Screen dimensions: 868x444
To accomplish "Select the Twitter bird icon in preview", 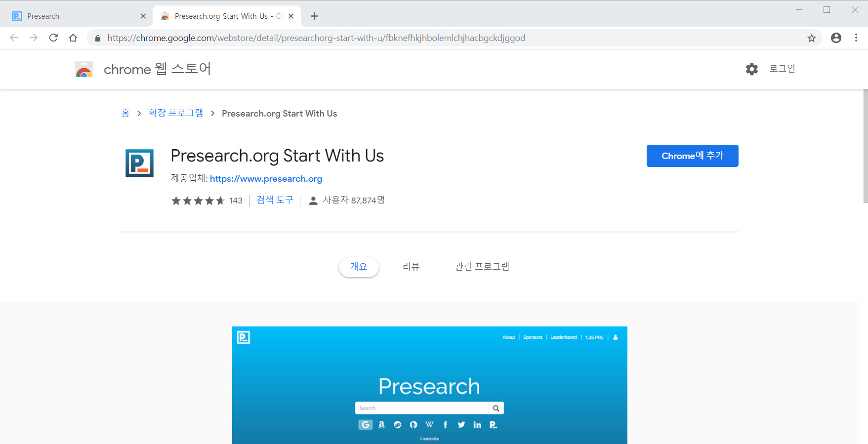I will [461, 425].
